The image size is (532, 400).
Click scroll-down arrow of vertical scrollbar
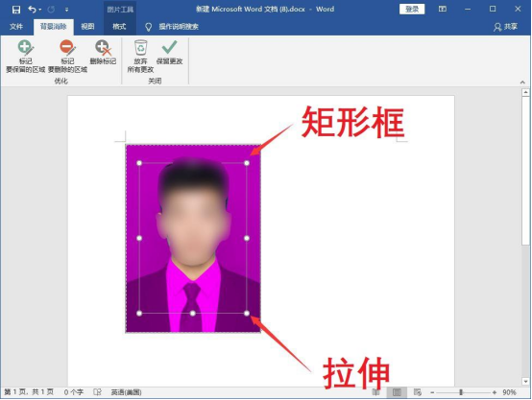click(x=525, y=382)
